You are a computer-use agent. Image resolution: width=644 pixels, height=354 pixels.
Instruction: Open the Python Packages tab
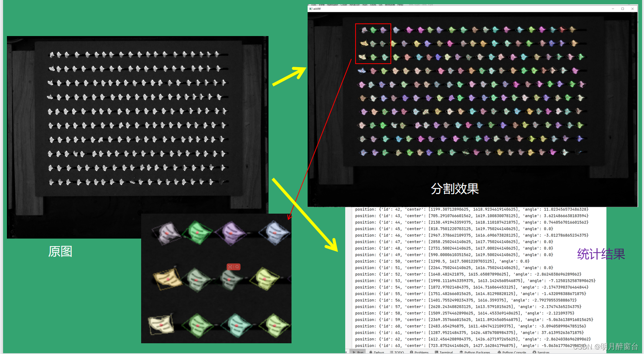[x=475, y=352]
